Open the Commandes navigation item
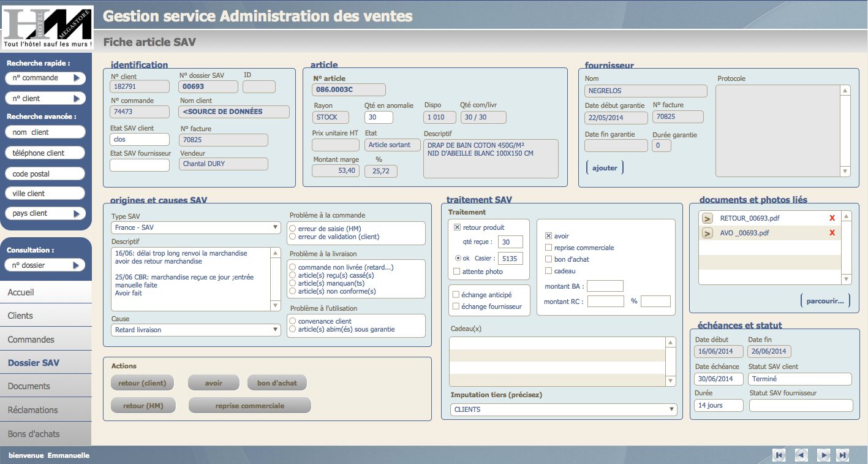Image resolution: width=868 pixels, height=464 pixels. click(x=45, y=340)
